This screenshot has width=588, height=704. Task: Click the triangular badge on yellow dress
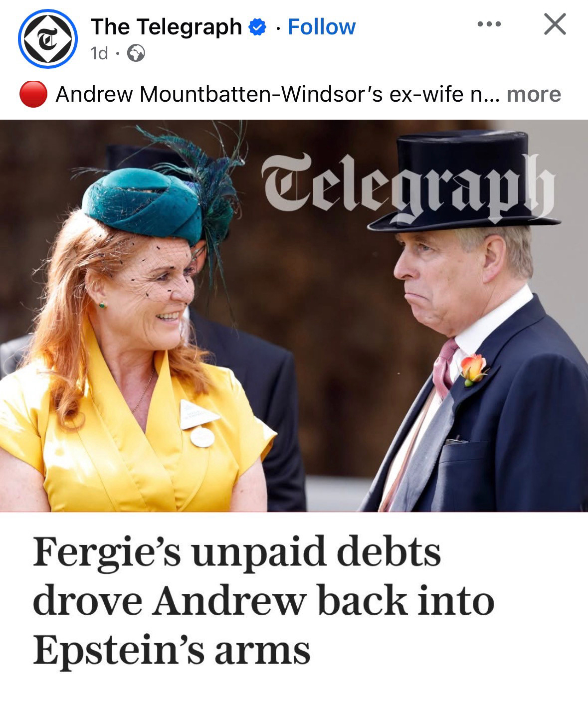tap(198, 413)
